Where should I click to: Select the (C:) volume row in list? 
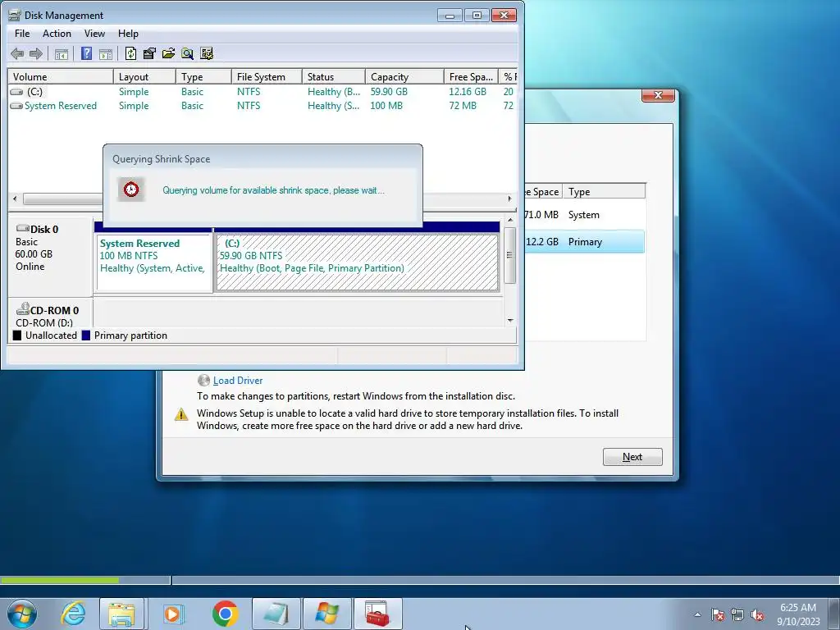click(262, 92)
